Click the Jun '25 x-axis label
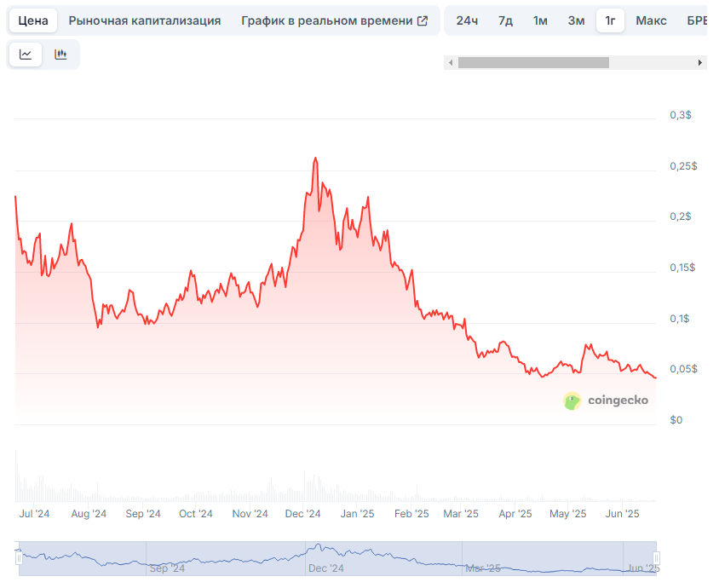 [622, 514]
